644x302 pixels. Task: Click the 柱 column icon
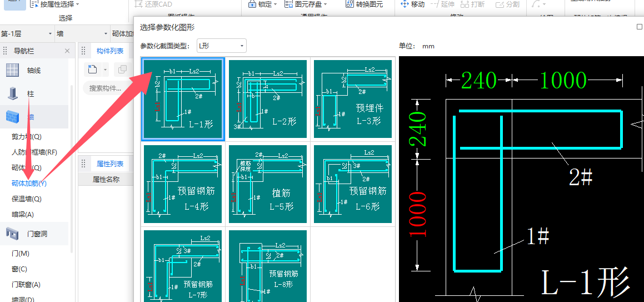coord(13,93)
